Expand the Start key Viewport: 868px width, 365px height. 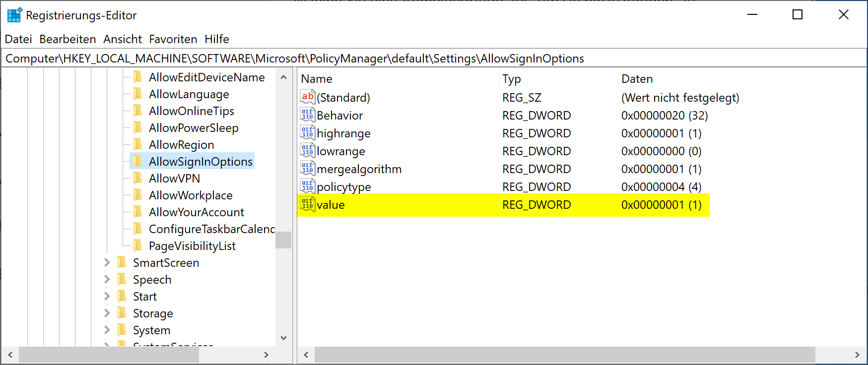coord(107,296)
